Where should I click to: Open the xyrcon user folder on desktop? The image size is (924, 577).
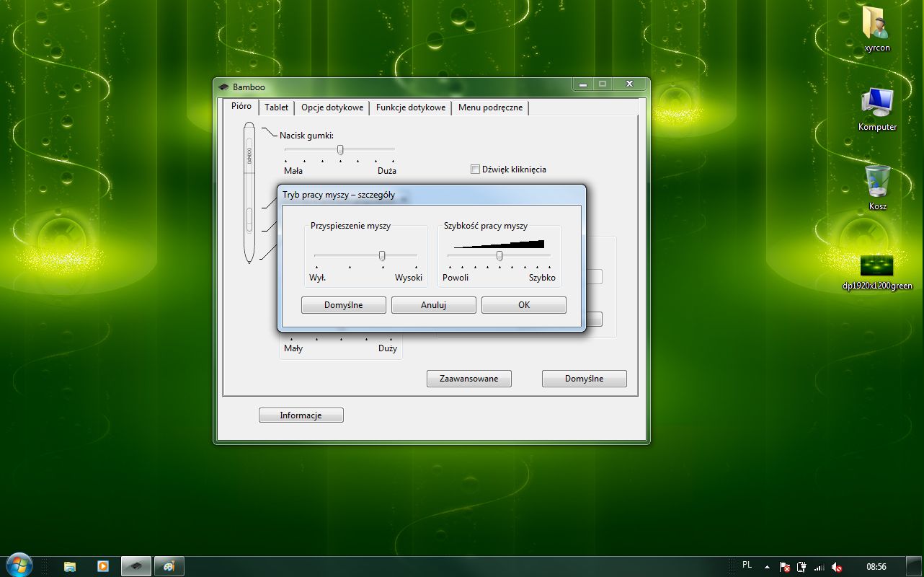tap(877, 29)
